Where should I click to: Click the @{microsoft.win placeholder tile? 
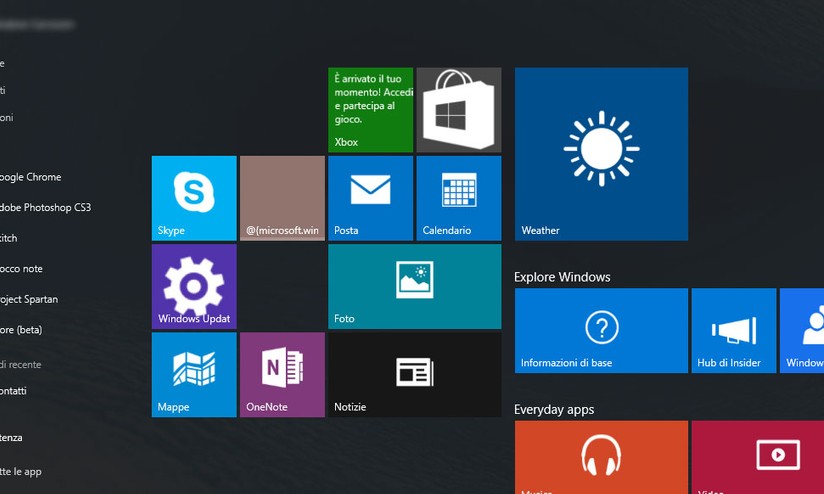(282, 198)
